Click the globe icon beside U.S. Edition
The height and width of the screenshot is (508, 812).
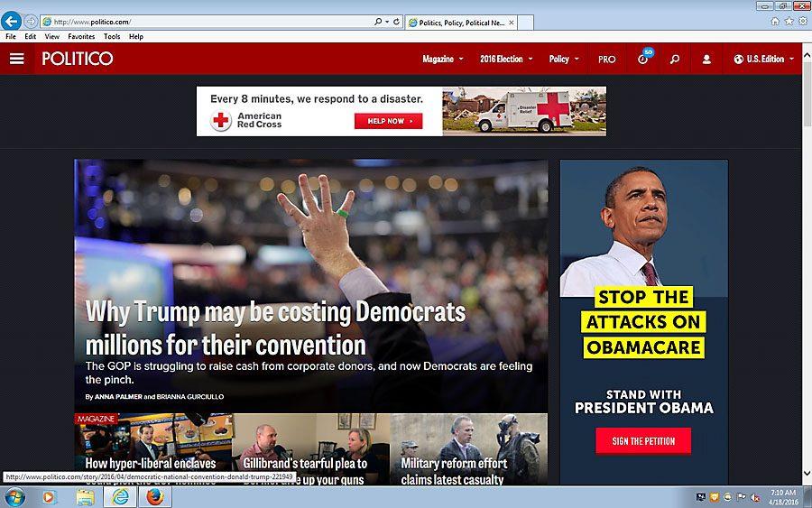point(738,59)
